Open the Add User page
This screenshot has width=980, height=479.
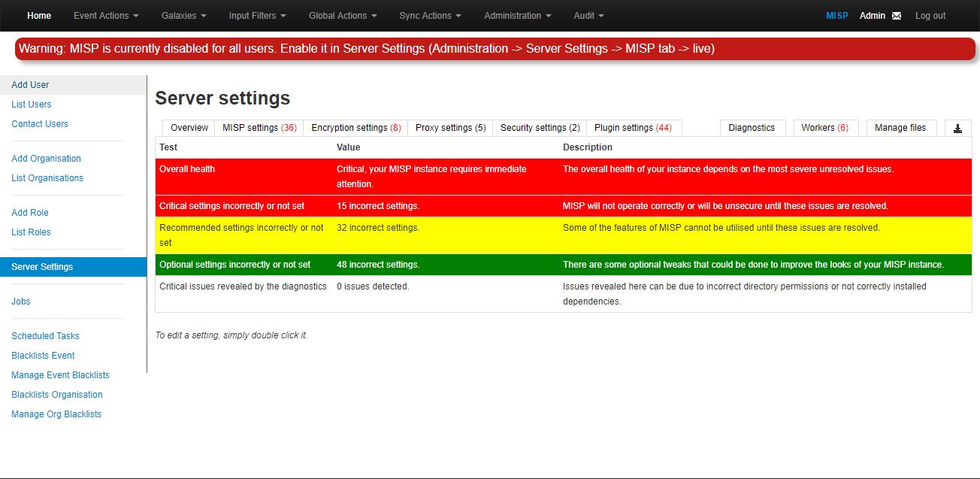pyautogui.click(x=30, y=84)
